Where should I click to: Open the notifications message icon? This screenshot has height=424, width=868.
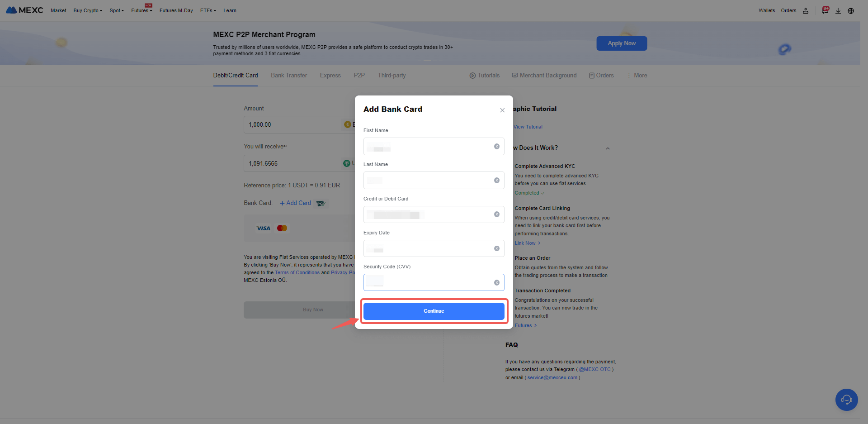pos(825,10)
